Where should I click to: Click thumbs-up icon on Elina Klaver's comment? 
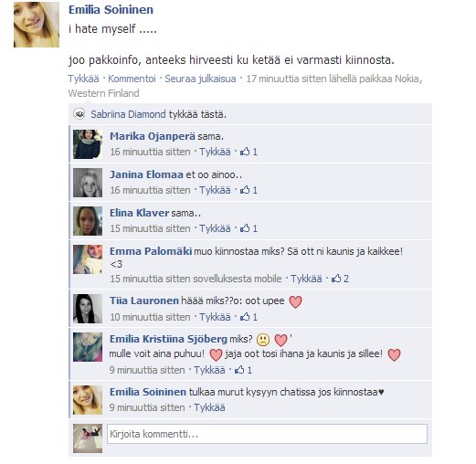pyautogui.click(x=245, y=228)
